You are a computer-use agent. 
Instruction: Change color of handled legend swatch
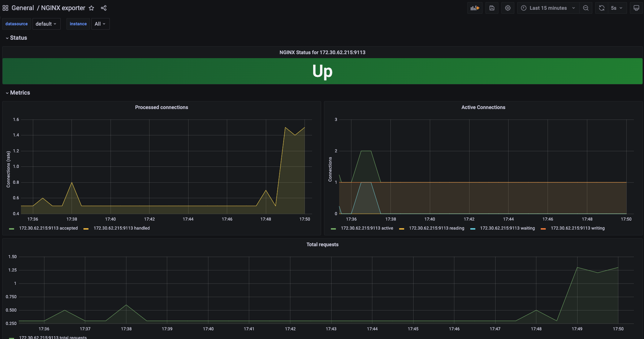coord(86,229)
